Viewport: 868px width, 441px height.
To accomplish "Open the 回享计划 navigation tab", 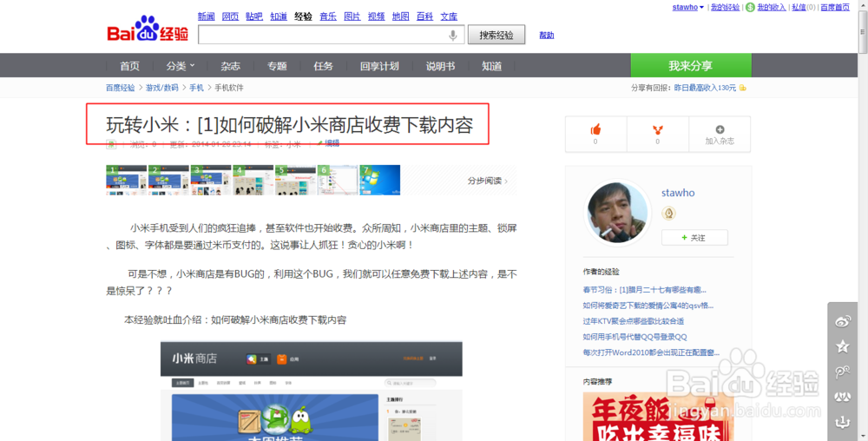I will 379,66.
